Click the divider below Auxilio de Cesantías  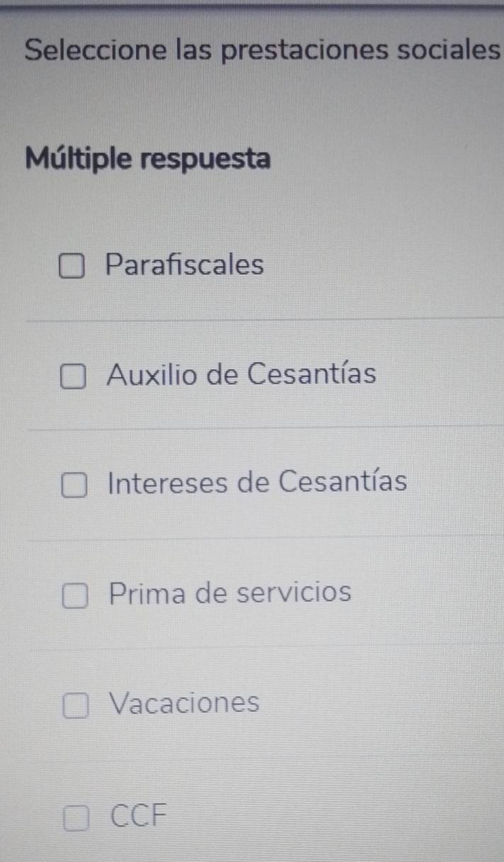[x=264, y=427]
